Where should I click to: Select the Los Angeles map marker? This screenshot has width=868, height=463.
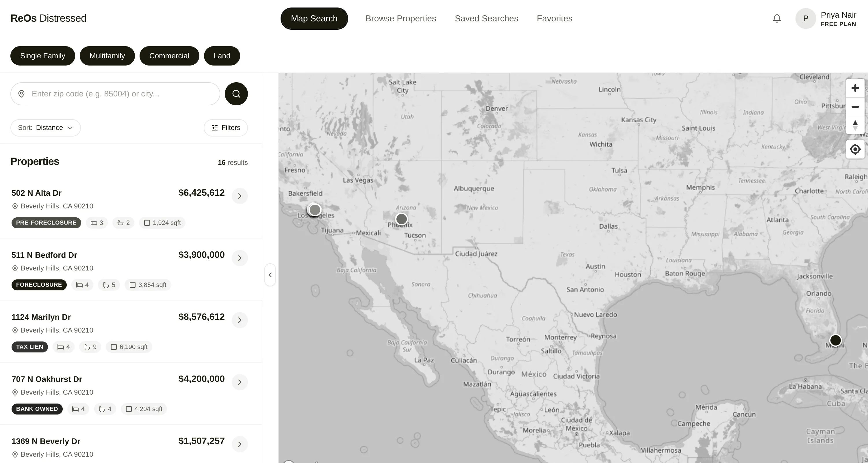click(315, 210)
